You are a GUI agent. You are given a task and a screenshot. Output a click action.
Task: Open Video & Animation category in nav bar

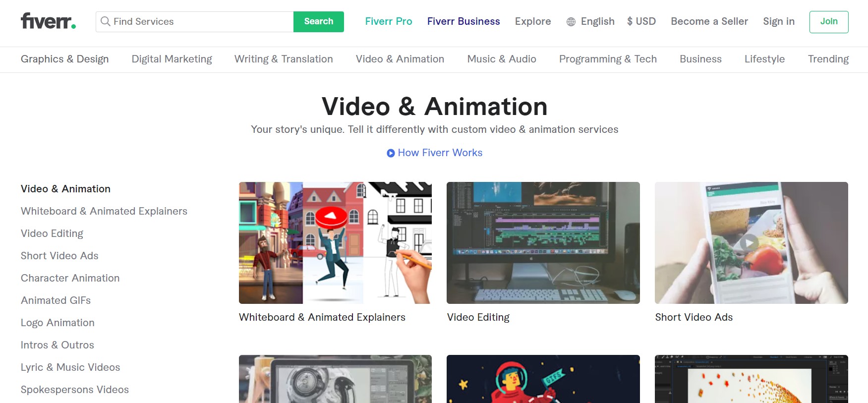(x=400, y=59)
